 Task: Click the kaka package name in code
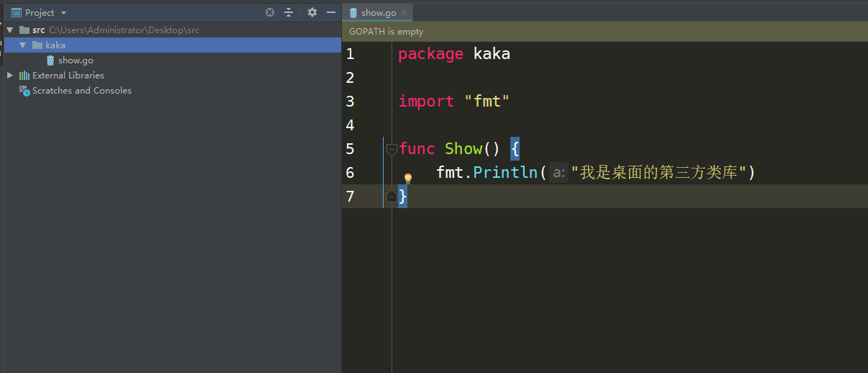click(492, 54)
